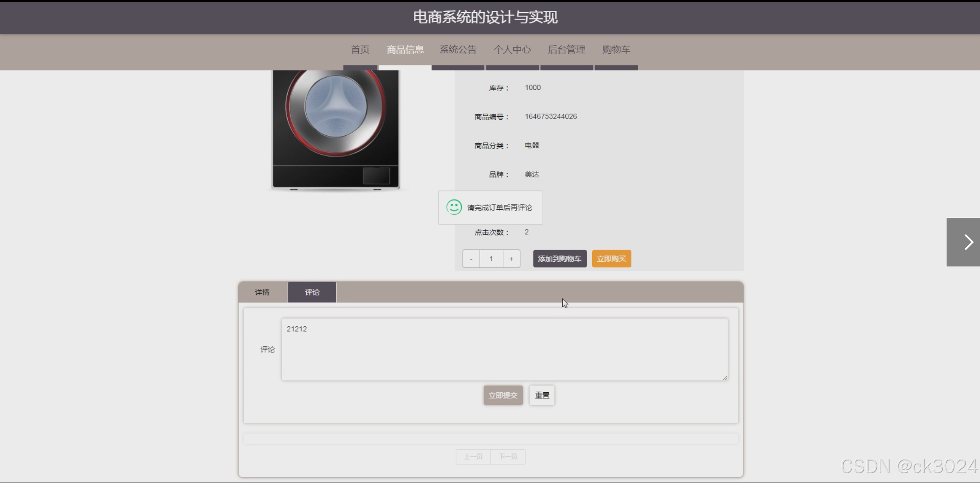Open the 个人中心 personal center menu
The width and height of the screenshot is (980, 483).
click(x=512, y=49)
